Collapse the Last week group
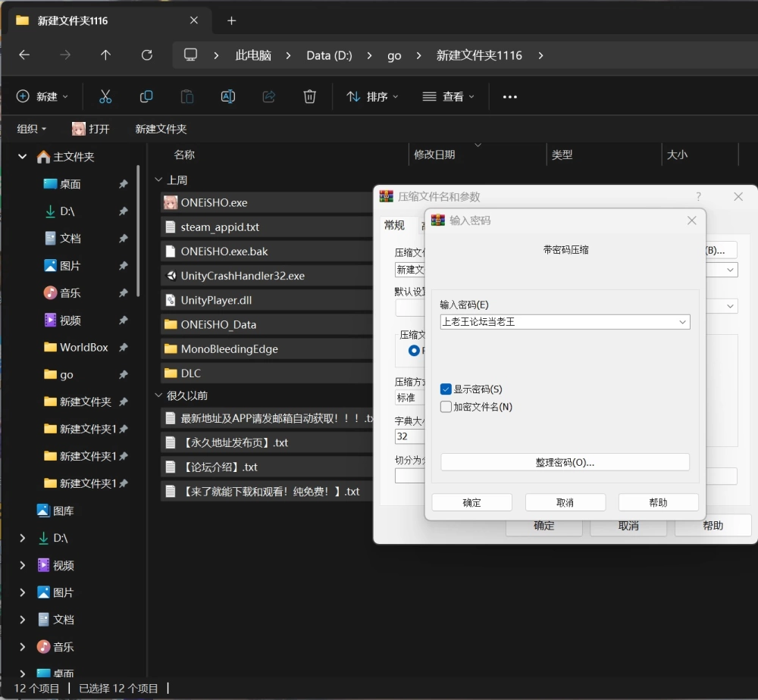758x700 pixels. [x=158, y=180]
